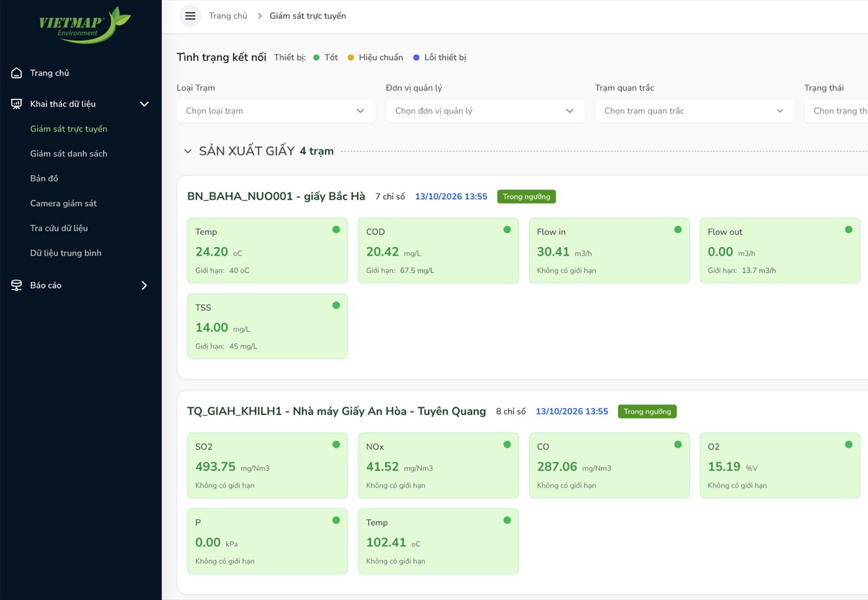
Task: Click the green status dot on SO2 card
Action: coord(336,444)
